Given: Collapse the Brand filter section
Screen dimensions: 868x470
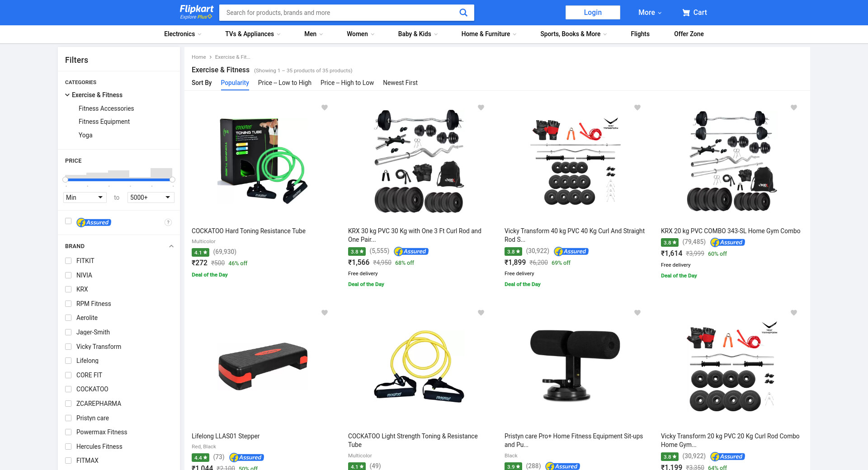Looking at the screenshot, I should tap(171, 246).
